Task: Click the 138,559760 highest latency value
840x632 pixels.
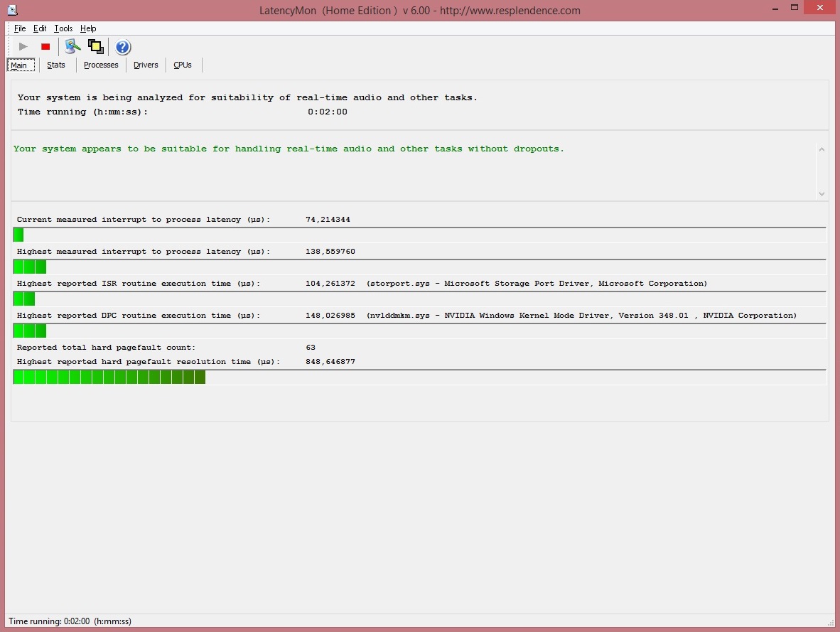Action: (x=330, y=252)
